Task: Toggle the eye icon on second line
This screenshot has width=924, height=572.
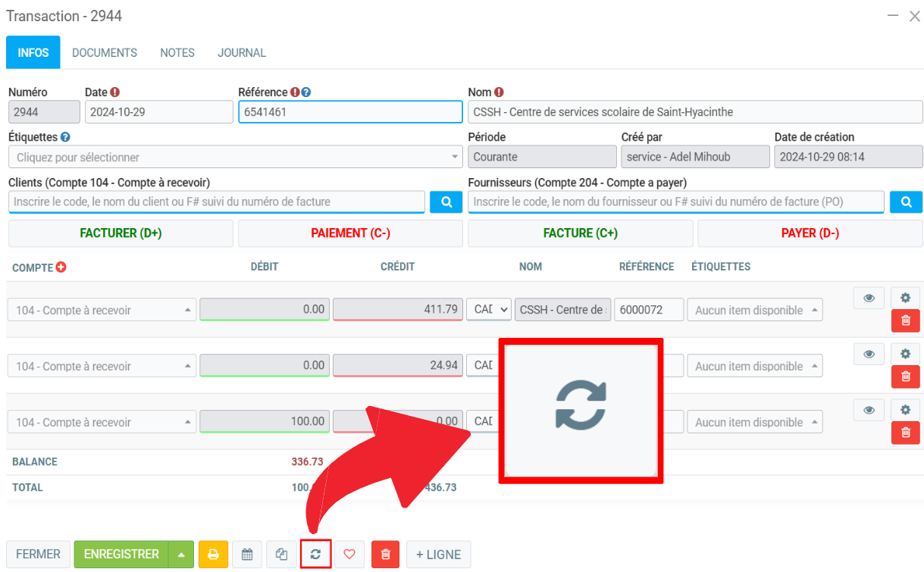Action: coord(869,354)
